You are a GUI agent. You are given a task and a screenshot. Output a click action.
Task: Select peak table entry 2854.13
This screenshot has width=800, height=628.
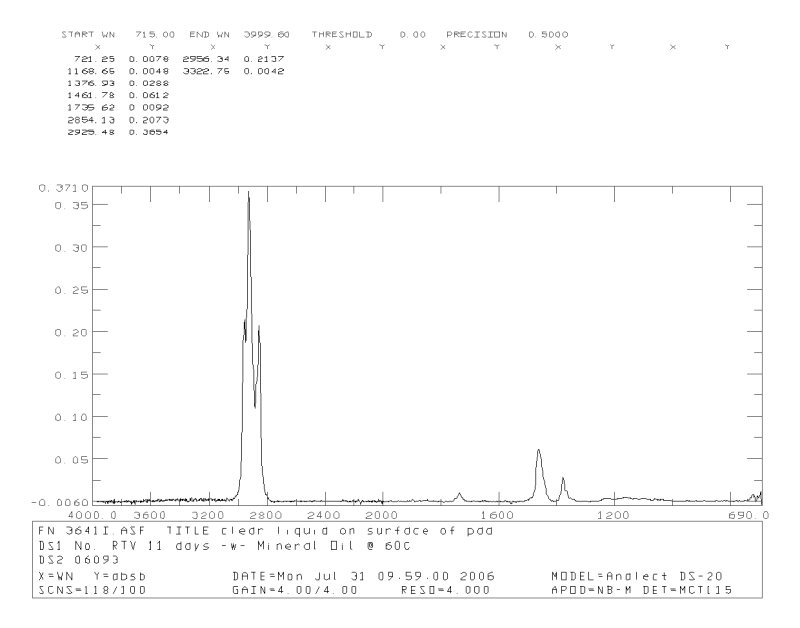point(91,120)
